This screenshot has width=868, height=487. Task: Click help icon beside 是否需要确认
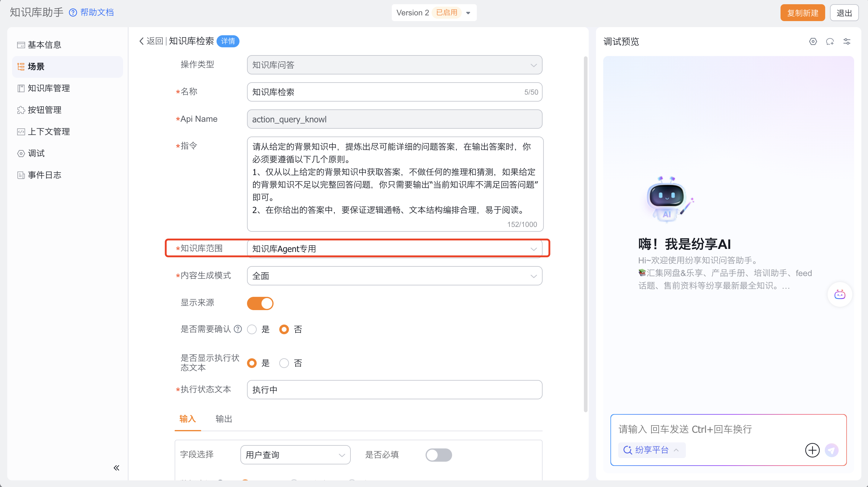[238, 329]
